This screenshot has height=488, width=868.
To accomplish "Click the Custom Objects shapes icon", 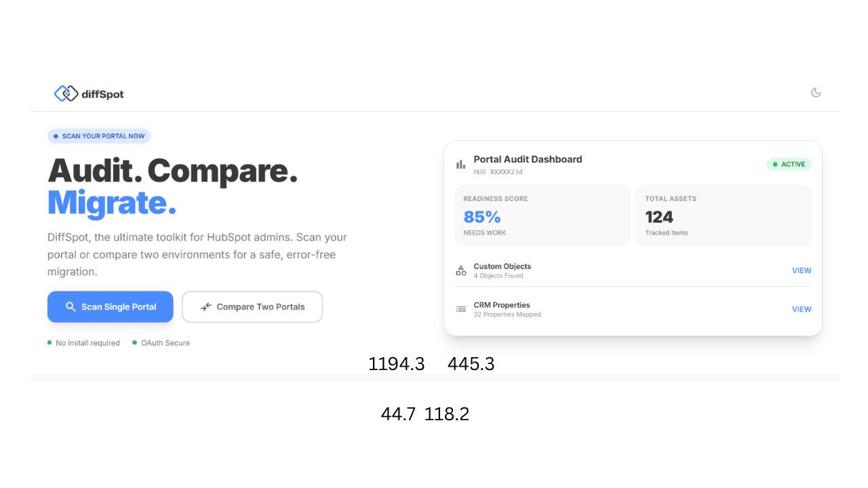I will (461, 270).
